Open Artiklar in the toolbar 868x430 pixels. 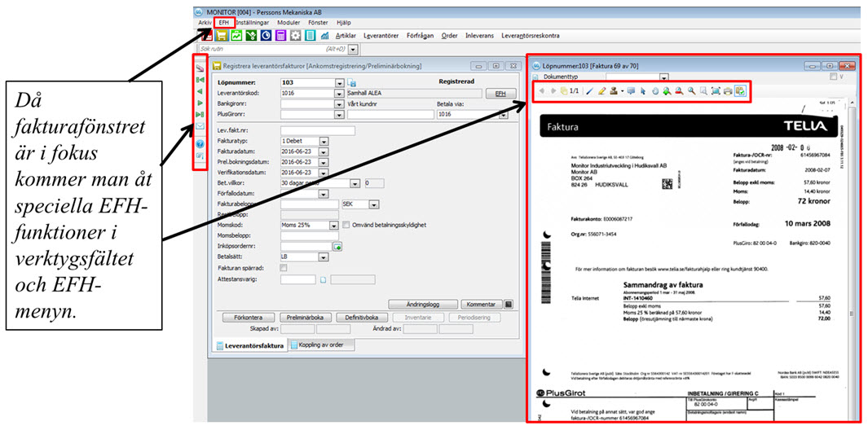pyautogui.click(x=346, y=35)
